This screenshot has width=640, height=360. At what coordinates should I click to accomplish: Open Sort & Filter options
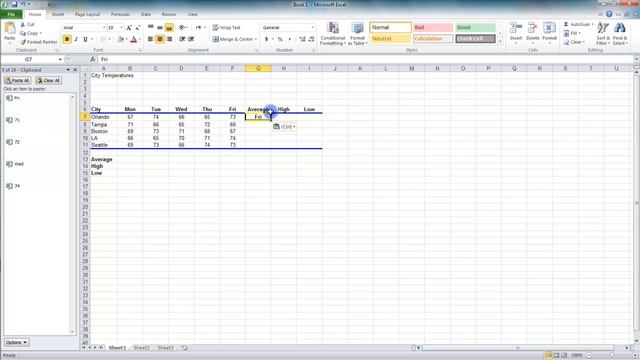pyautogui.click(x=603, y=33)
